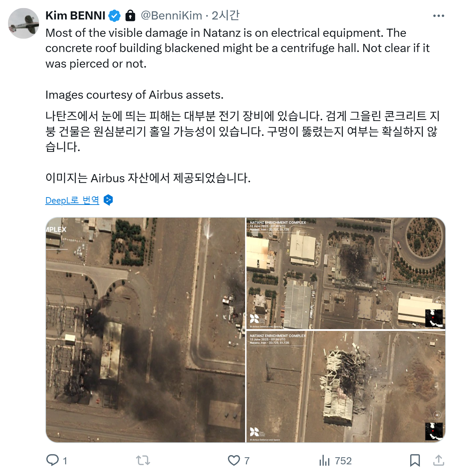Click the reply comment icon

click(52, 460)
